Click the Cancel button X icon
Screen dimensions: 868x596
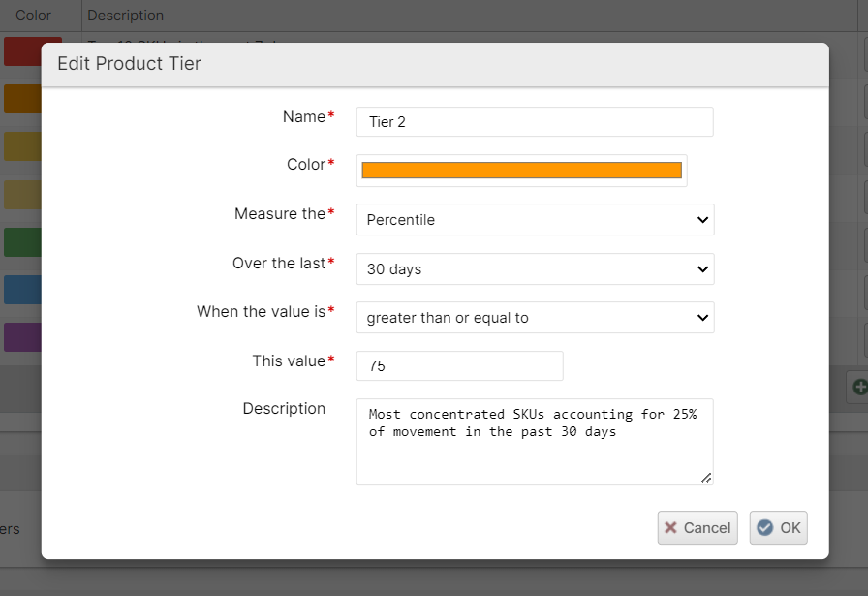point(670,527)
